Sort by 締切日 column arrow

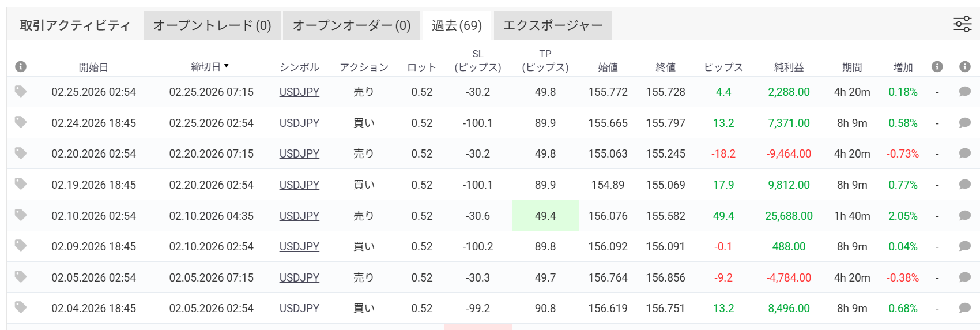point(227,66)
